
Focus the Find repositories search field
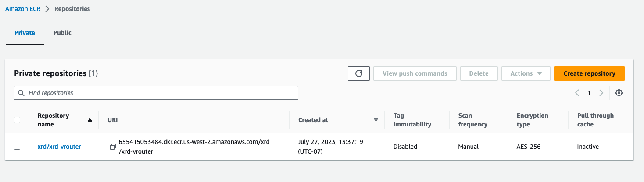pyautogui.click(x=160, y=93)
